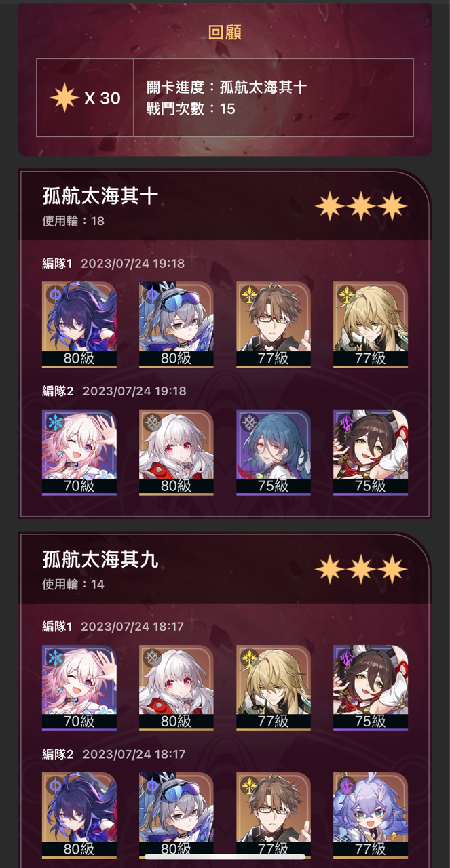Tap Luocha portrait in 孤航太海其十 編隊1
The image size is (450, 868).
(x=371, y=325)
